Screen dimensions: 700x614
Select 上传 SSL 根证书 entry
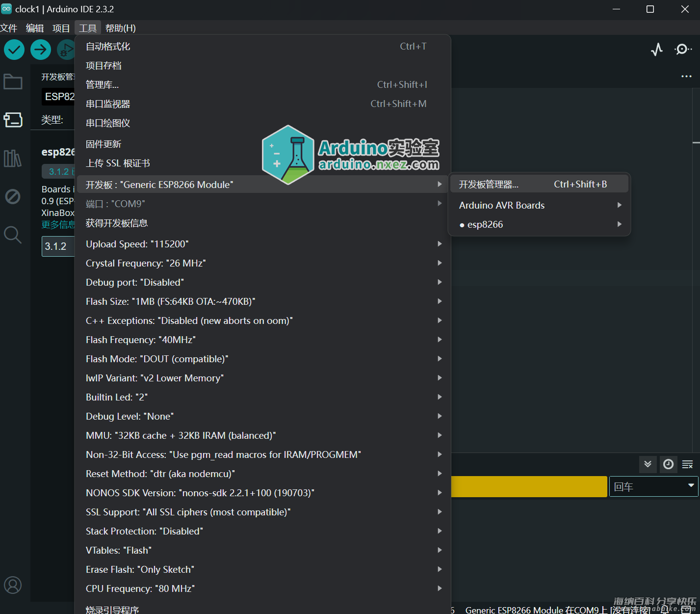(x=262, y=163)
